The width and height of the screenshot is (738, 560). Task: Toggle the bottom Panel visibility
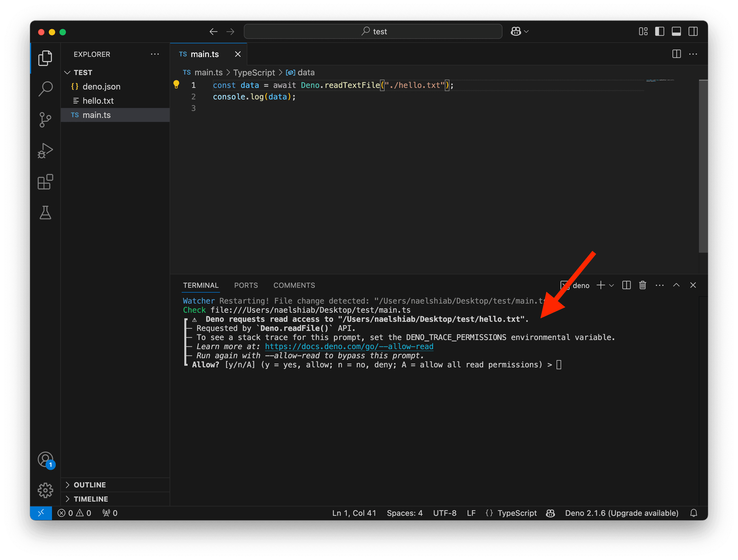(676, 31)
